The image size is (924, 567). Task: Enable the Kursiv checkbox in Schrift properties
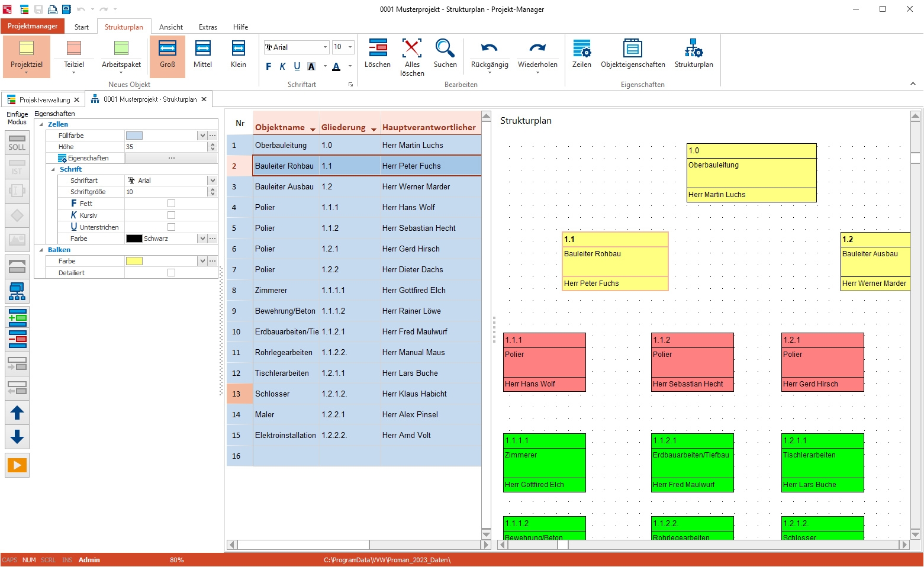(171, 215)
